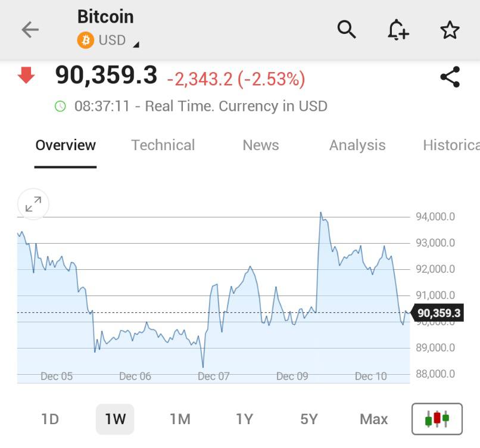Expand chart to fullscreen
The width and height of the screenshot is (480, 448).
point(33,204)
